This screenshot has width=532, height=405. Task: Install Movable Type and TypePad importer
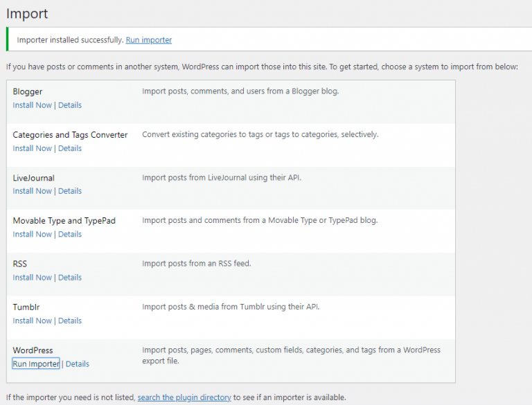pos(33,234)
